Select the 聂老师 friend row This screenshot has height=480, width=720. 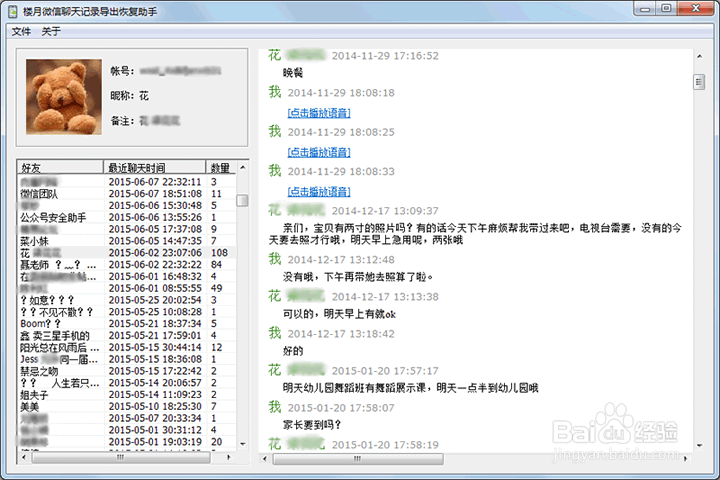pos(127,265)
